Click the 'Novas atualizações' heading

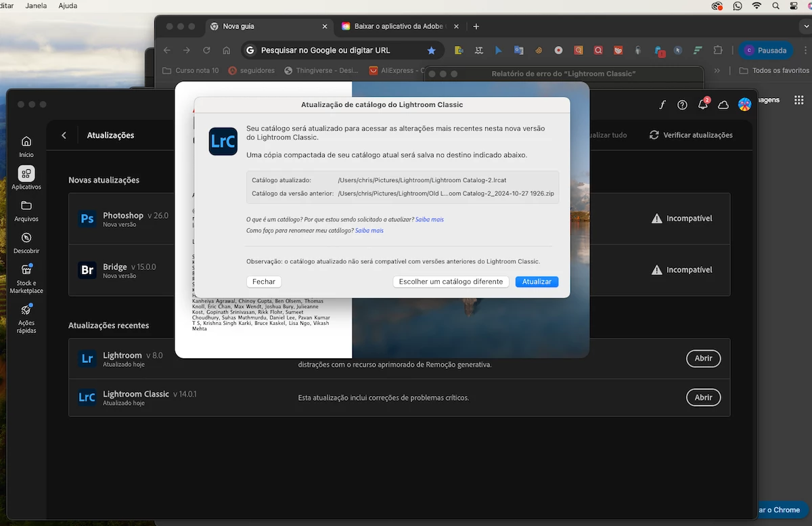tap(104, 180)
